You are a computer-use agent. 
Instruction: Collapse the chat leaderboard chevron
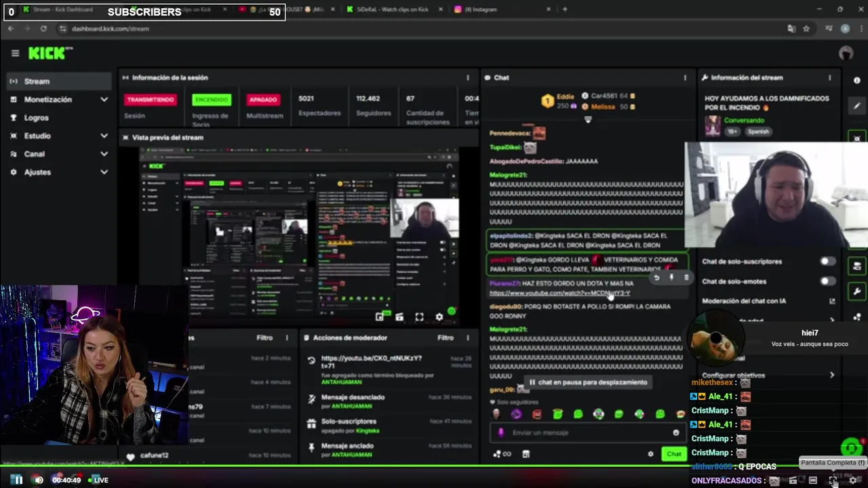pos(588,120)
